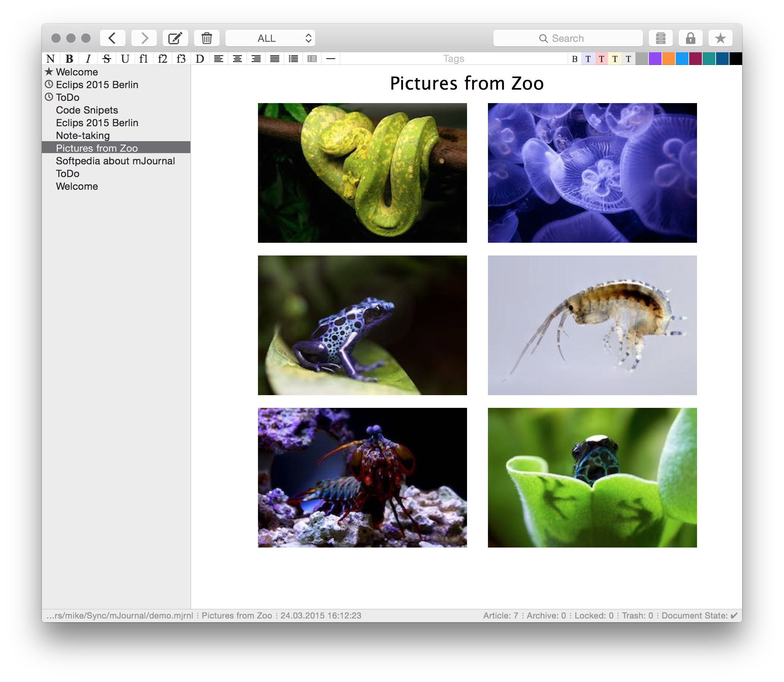784x682 pixels.
Task: Select Softpedia about mJournal article
Action: coord(115,161)
